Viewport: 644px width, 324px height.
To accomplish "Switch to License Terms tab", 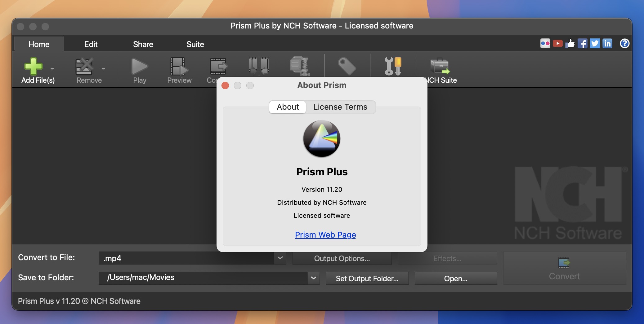I will (340, 107).
